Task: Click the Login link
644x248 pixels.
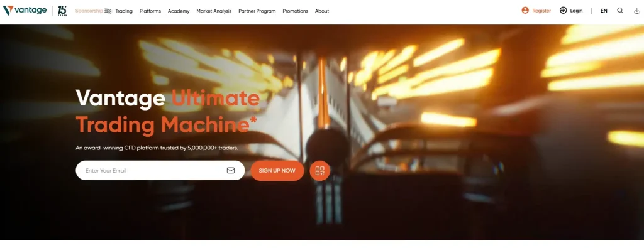Action: (576, 11)
